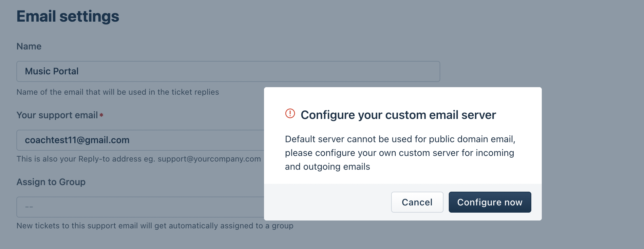The height and width of the screenshot is (249, 644).
Task: Click the red warning icon in dialog
Action: [x=290, y=113]
